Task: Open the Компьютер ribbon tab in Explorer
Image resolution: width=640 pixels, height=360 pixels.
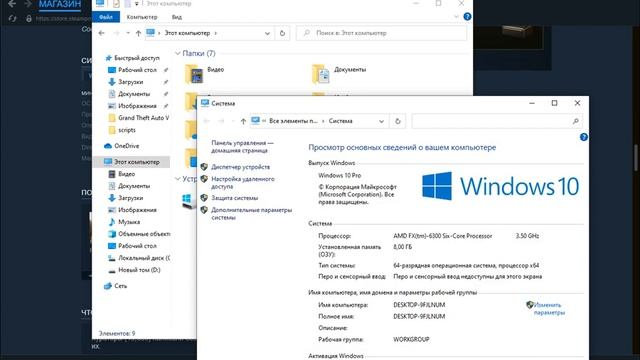Action: point(142,17)
